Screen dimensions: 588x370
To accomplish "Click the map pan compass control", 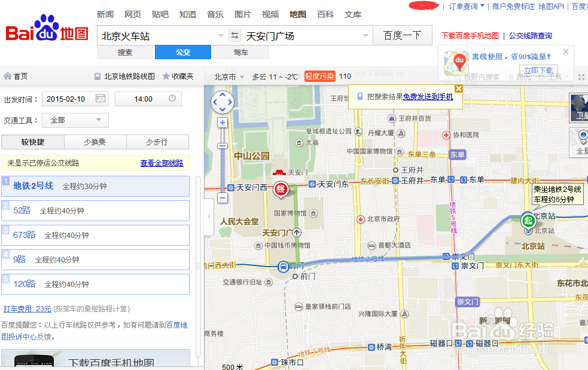I will click(x=223, y=102).
